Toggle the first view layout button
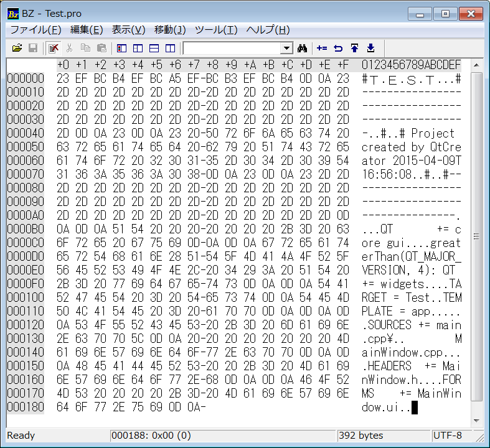This screenshot has width=490, height=448. click(x=122, y=48)
